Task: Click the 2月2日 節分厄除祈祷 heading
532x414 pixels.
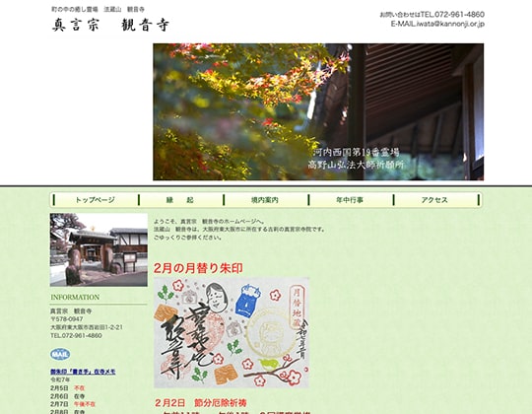Action: (201, 403)
